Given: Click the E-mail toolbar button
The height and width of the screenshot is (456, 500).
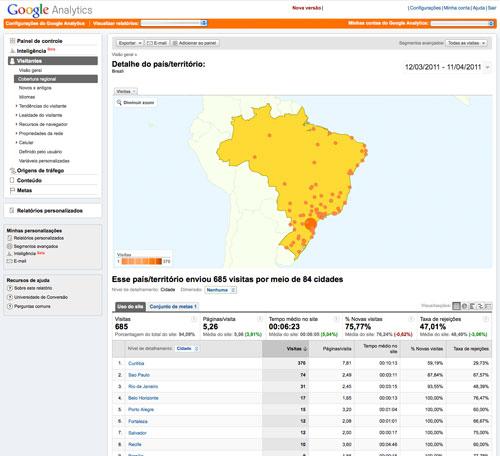Looking at the screenshot, I should (157, 43).
